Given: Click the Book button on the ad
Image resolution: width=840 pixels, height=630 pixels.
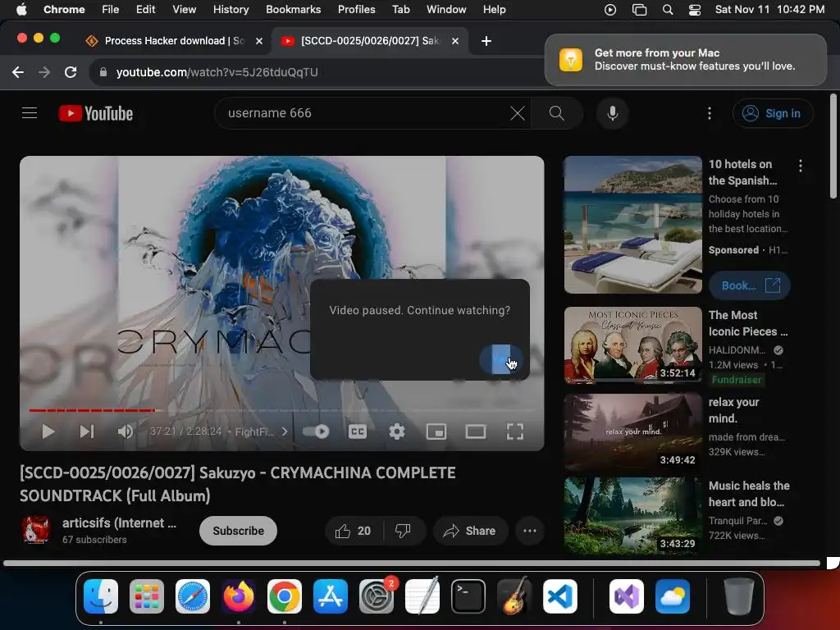Looking at the screenshot, I should (x=750, y=285).
